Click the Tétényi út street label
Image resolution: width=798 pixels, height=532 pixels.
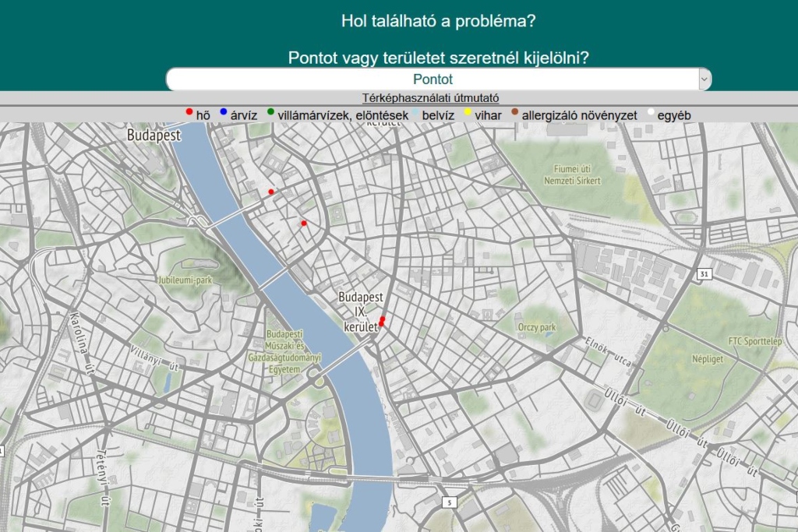click(x=104, y=477)
